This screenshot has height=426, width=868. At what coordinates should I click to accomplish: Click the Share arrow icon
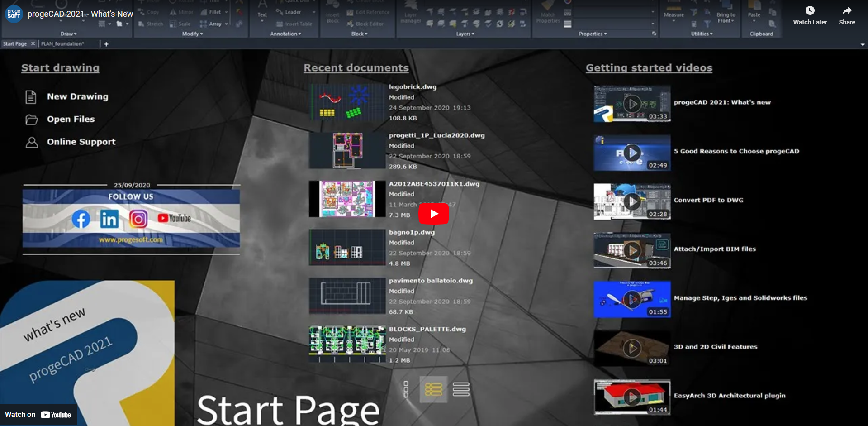point(847,11)
